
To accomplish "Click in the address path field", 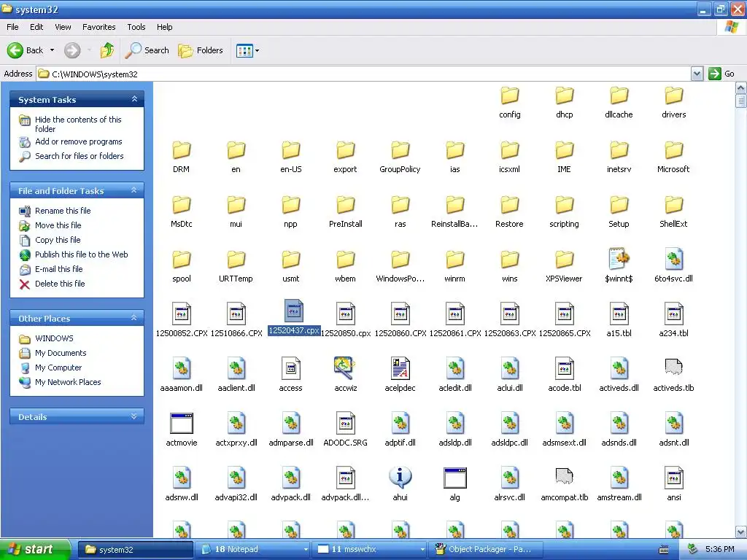I will [365, 74].
